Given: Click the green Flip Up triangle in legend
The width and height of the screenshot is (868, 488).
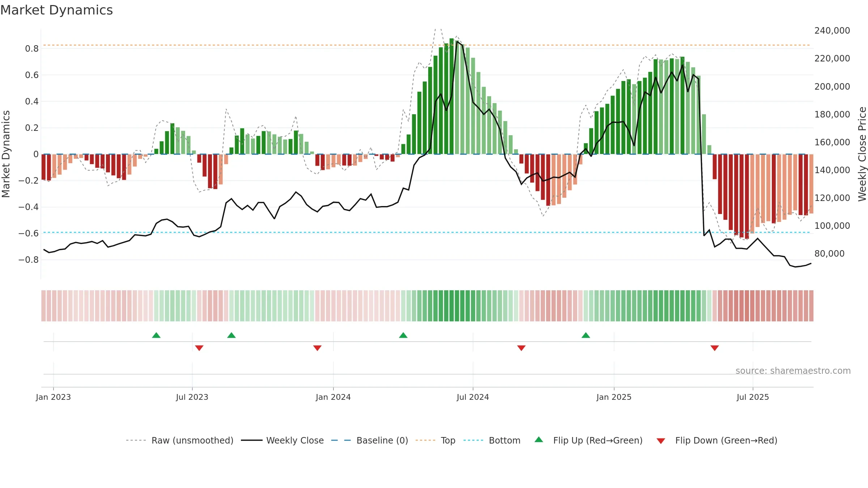Looking at the screenshot, I should click(539, 440).
